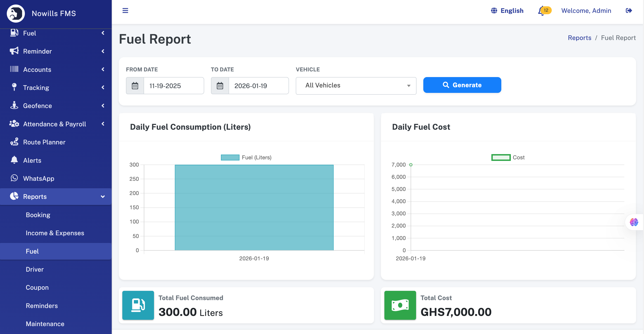Click the Nowills FMS logo

pos(16,14)
